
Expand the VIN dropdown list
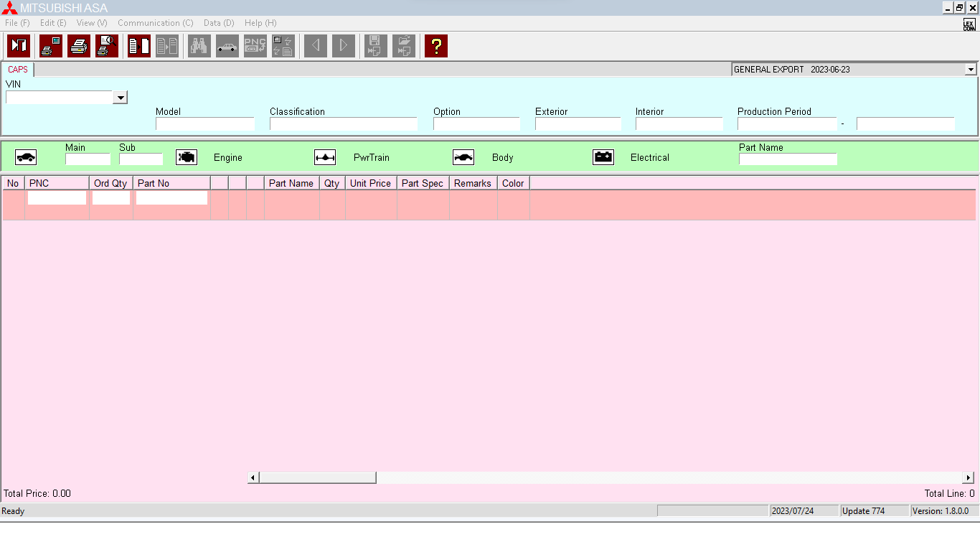point(120,97)
